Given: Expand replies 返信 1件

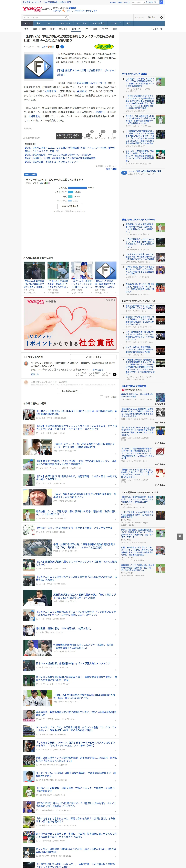Looking at the screenshot, I should tap(35, 374).
